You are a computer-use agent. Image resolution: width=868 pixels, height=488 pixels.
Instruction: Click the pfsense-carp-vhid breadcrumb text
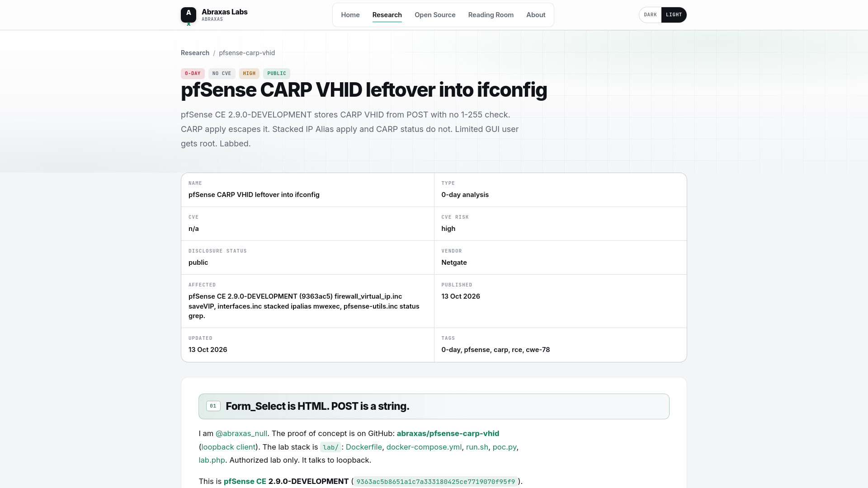pyautogui.click(x=247, y=53)
